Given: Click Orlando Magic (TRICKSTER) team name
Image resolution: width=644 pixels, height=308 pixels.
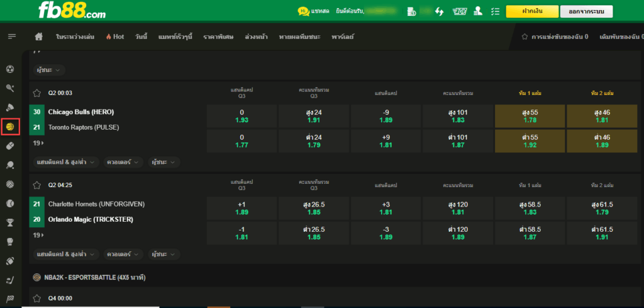Looking at the screenshot, I should [x=91, y=220].
